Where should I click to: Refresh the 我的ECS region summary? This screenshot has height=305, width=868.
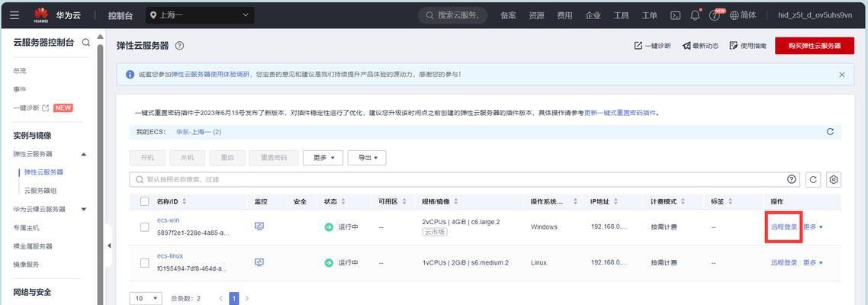coord(830,132)
